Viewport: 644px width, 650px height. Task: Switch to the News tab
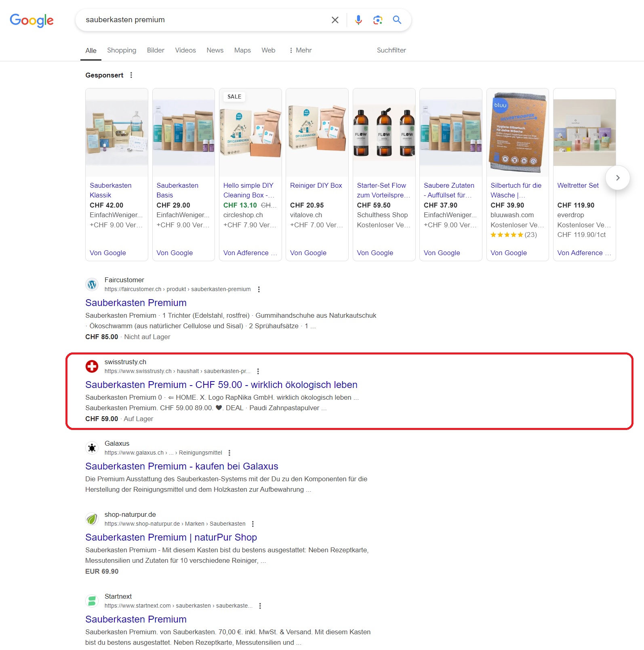[x=215, y=50]
